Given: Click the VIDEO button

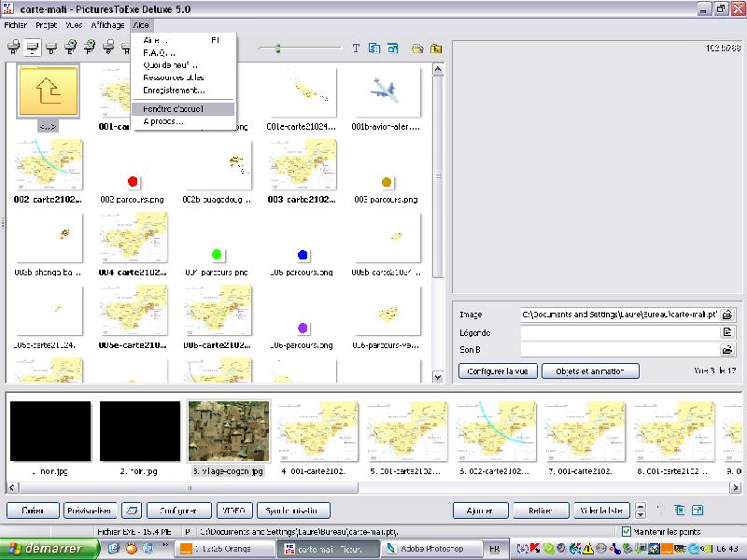Looking at the screenshot, I should click(234, 511).
